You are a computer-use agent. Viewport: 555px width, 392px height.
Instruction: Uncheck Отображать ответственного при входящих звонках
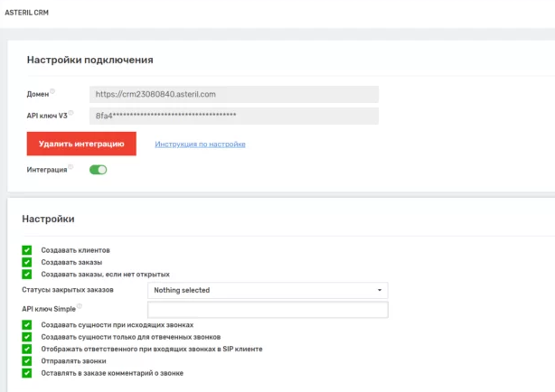point(26,349)
